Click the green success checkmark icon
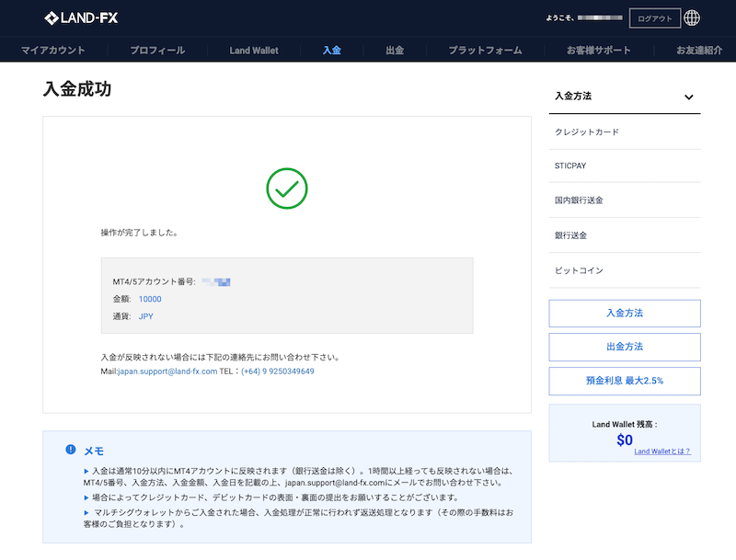736x560 pixels. coord(287,189)
